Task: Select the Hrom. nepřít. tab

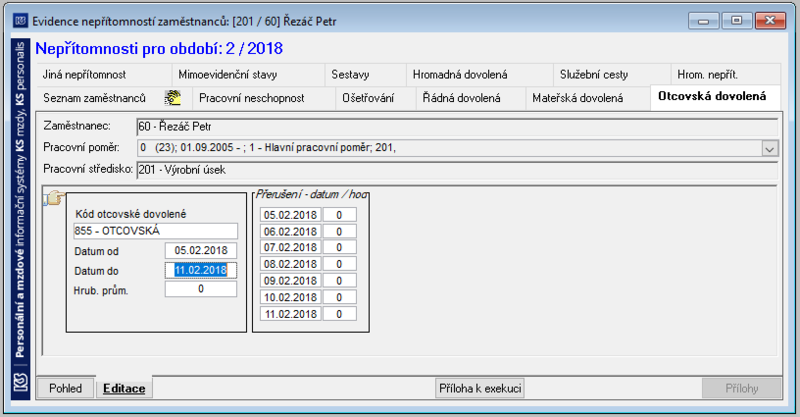Action: [726, 75]
